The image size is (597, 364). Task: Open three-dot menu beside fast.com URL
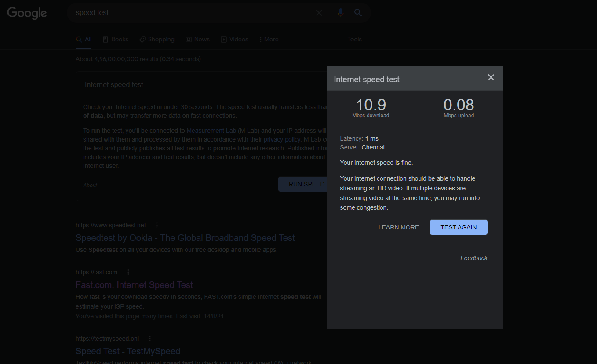click(128, 272)
